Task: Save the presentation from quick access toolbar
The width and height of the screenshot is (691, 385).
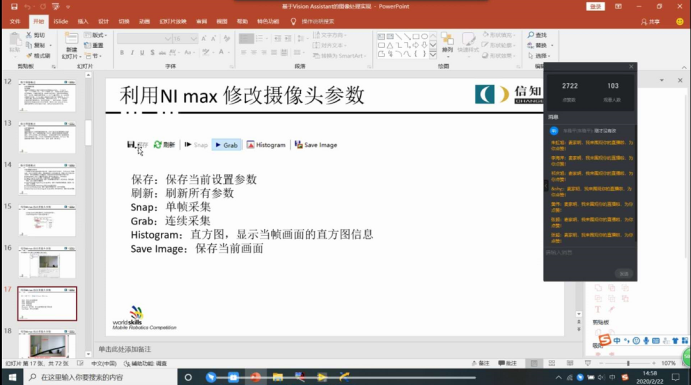Action: pos(14,7)
